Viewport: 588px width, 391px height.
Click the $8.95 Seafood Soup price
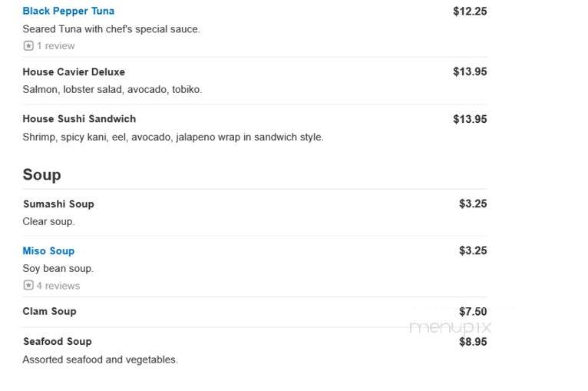(473, 342)
